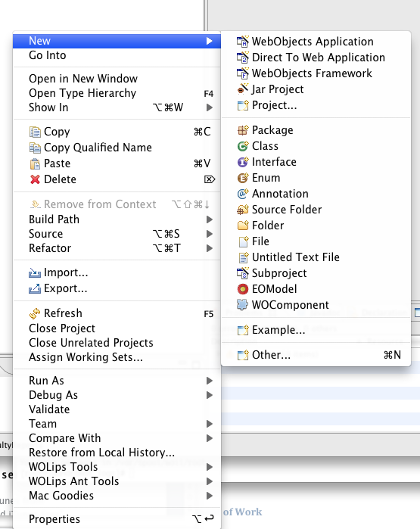The height and width of the screenshot is (529, 420).
Task: Click the new Enum icon
Action: tap(243, 178)
